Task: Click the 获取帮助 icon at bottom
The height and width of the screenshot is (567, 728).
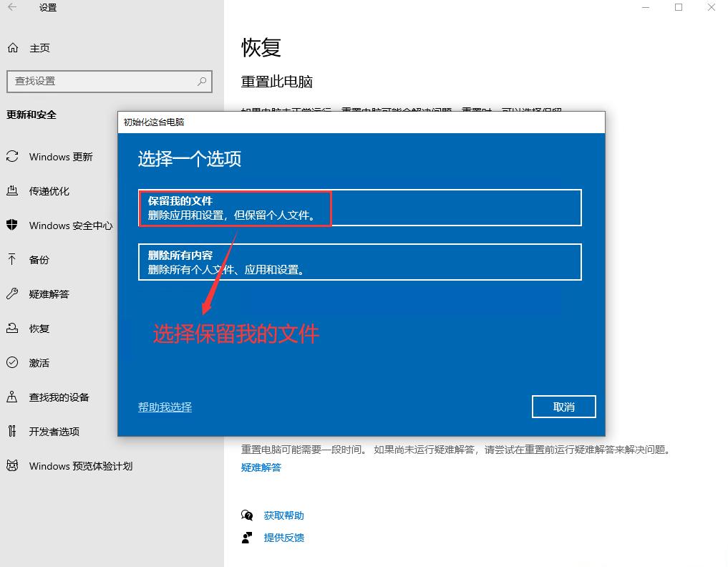Action: 247,515
